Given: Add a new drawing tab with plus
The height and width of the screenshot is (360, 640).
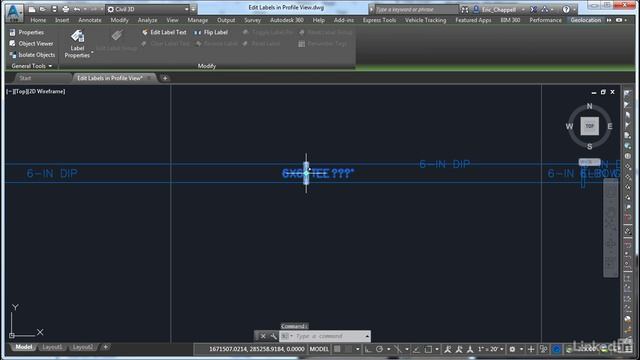Looking at the screenshot, I should point(165,78).
